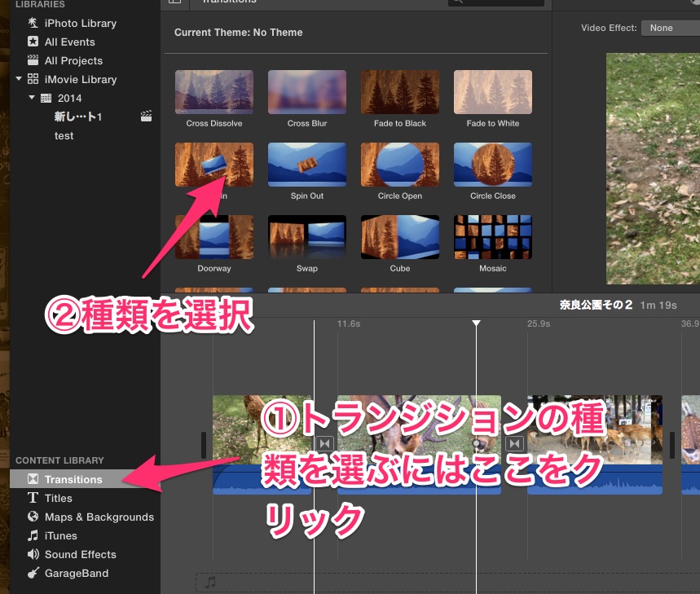Click the playhead on the timeline ruler
Viewport: 700px width, 594px height.
(476, 323)
